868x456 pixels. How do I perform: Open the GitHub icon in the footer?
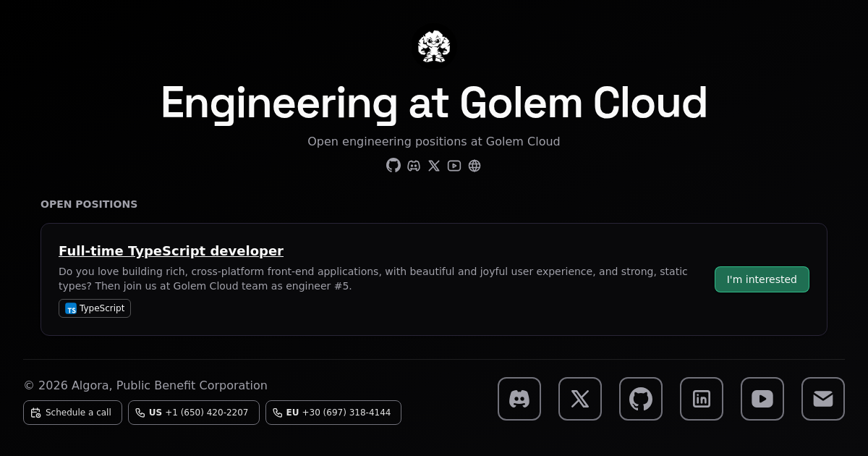pos(641,399)
